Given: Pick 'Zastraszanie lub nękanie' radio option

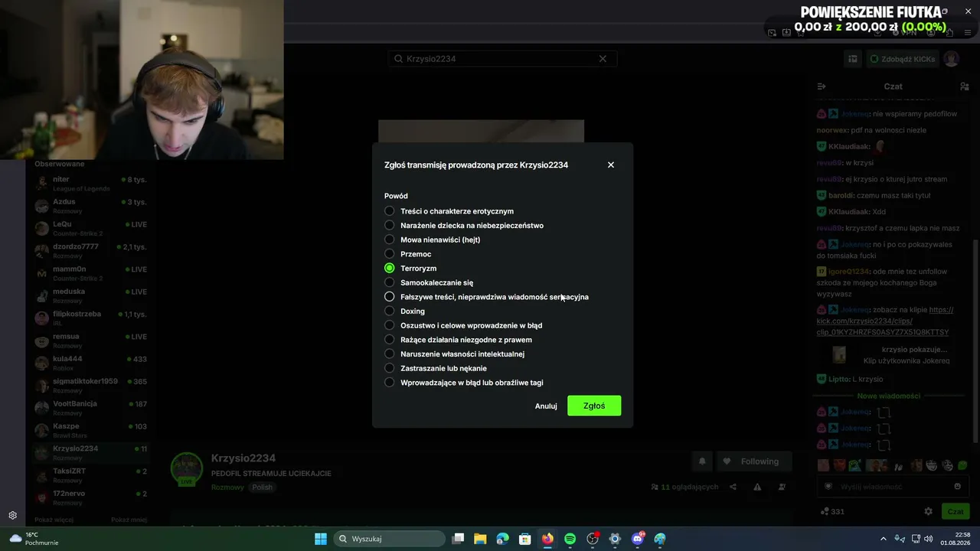Looking at the screenshot, I should [x=390, y=368].
